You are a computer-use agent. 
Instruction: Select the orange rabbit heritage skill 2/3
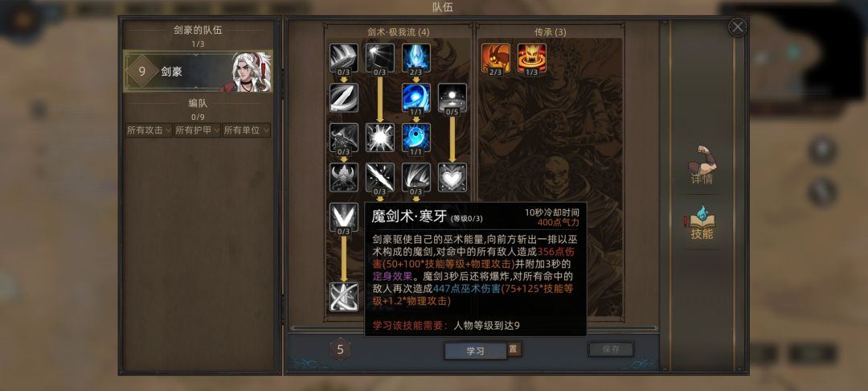click(x=495, y=58)
